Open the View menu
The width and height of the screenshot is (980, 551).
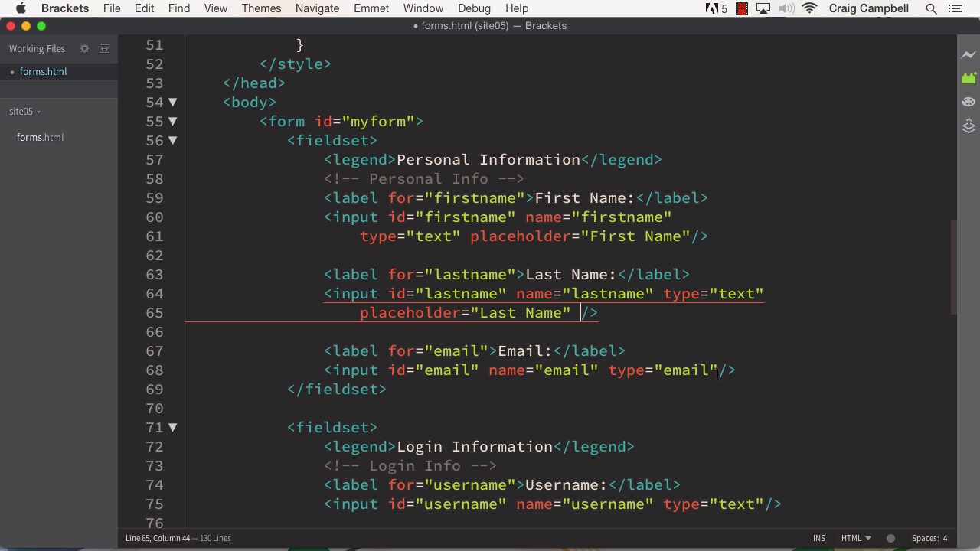[x=216, y=8]
